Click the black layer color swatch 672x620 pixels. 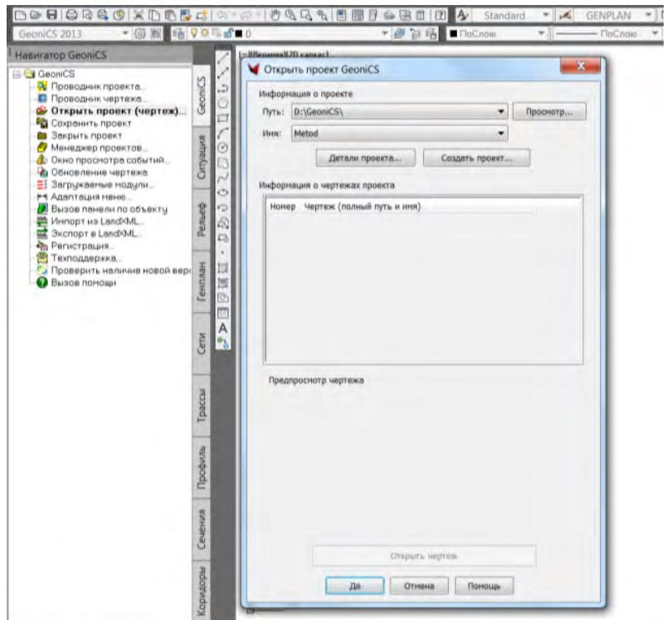(x=239, y=34)
